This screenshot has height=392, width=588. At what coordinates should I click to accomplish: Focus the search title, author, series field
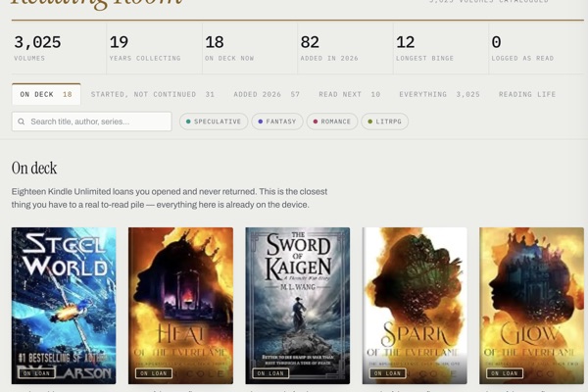92,122
